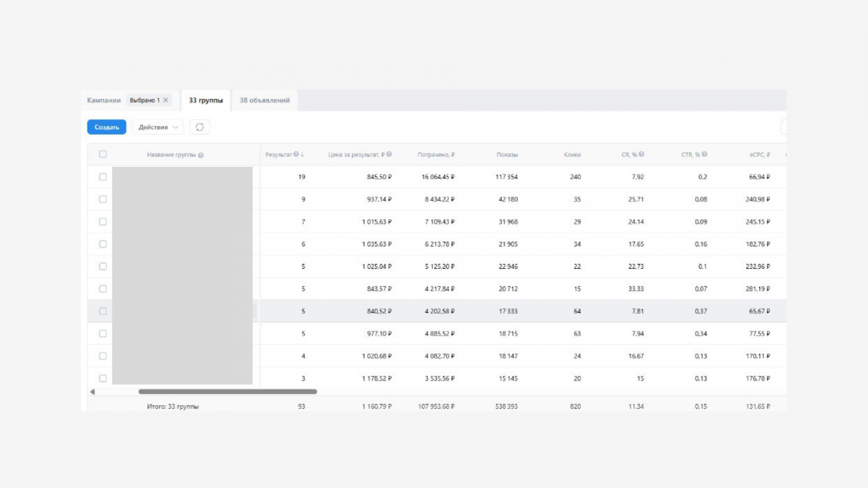Viewport: 868px width, 488px height.
Task: Tick the checkbox in the 5 125,20 ₽ row
Action: (103, 267)
